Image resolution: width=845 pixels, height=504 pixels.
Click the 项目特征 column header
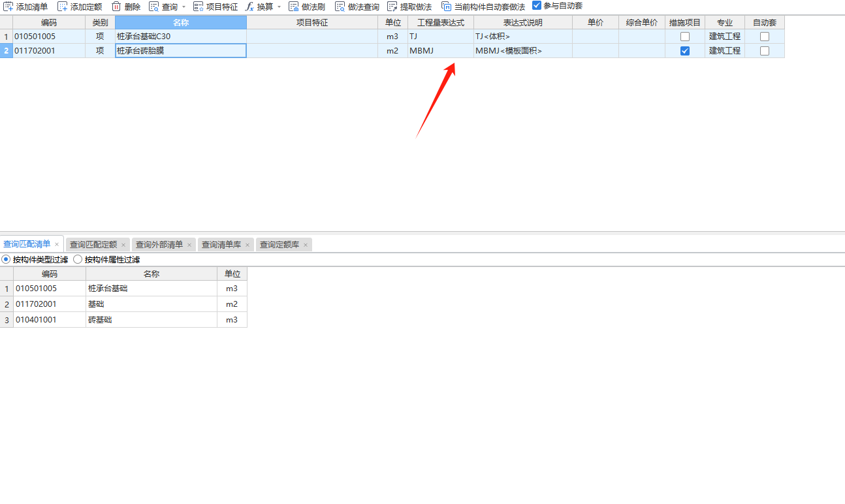312,23
